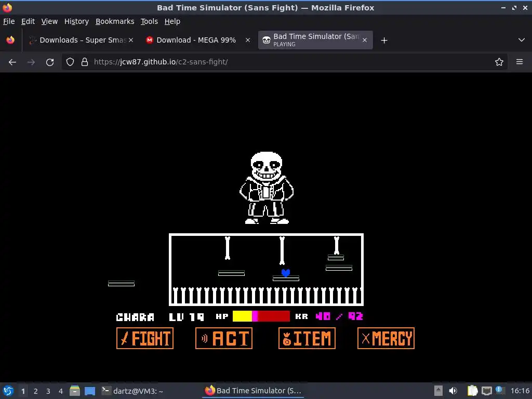Choose the ITEM game button
532x399 pixels.
[307, 338]
